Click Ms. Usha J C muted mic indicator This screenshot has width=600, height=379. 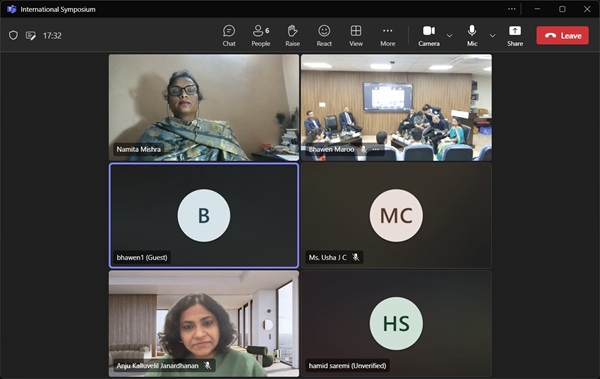(x=355, y=257)
